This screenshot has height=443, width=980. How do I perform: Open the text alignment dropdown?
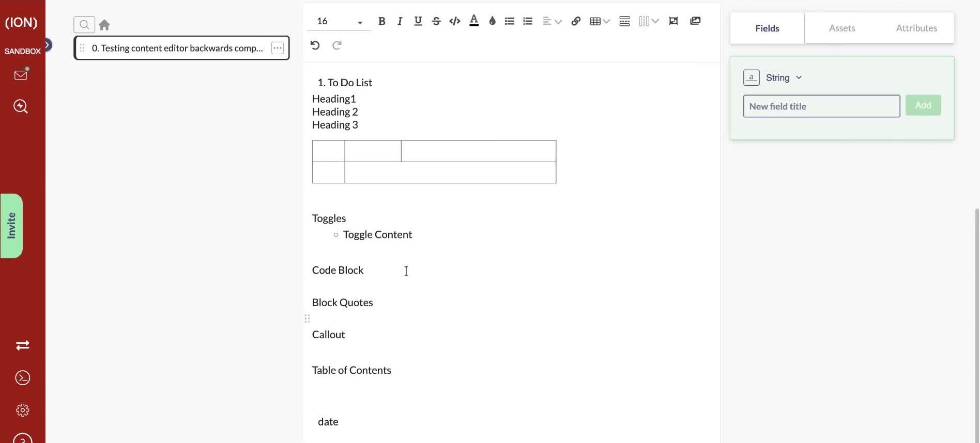tap(552, 21)
